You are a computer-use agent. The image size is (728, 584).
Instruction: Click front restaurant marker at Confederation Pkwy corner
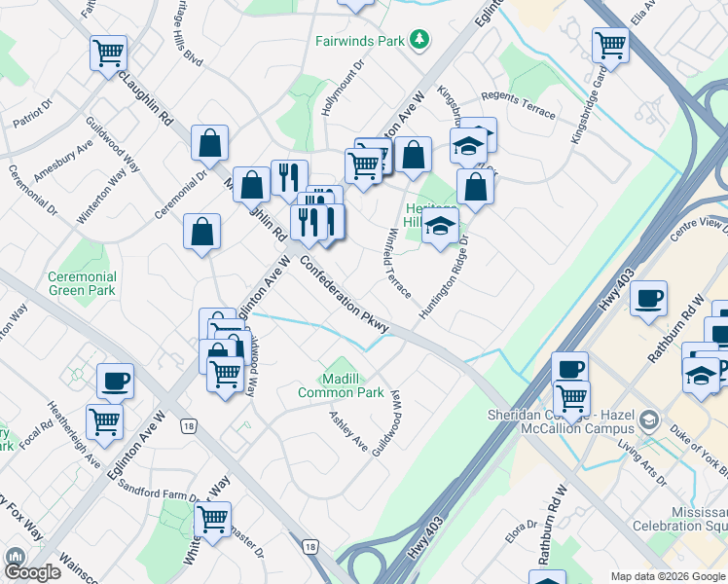(309, 223)
